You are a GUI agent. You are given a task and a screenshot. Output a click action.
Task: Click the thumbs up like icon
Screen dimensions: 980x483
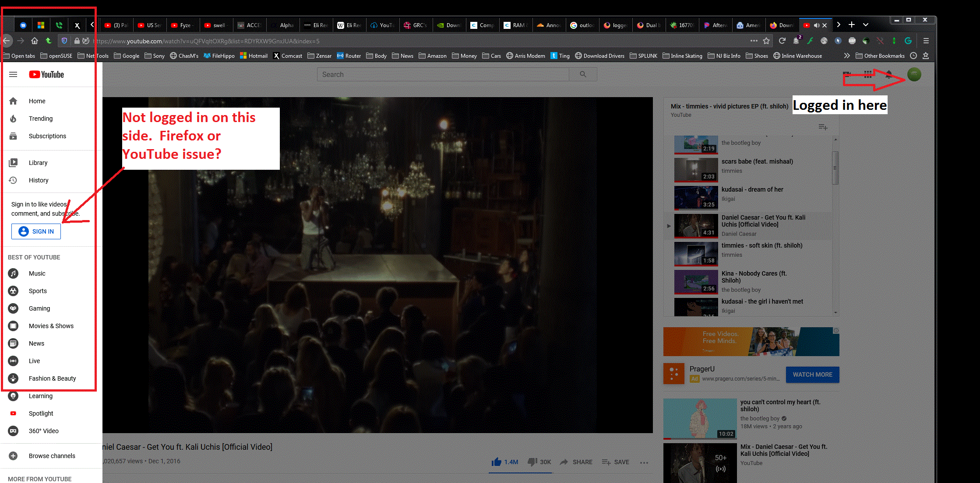(x=496, y=462)
